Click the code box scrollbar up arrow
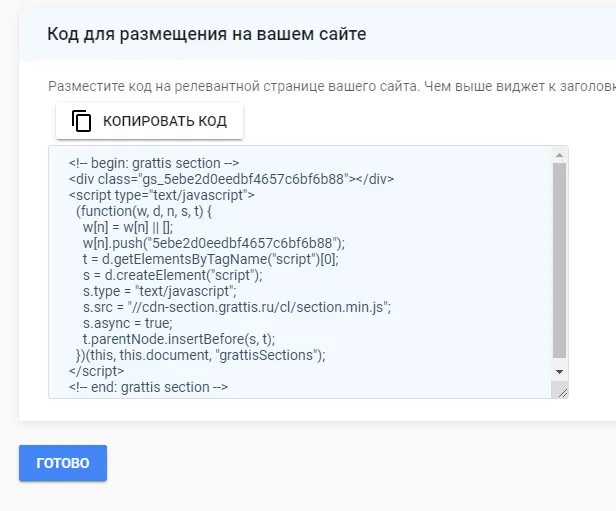 (559, 156)
